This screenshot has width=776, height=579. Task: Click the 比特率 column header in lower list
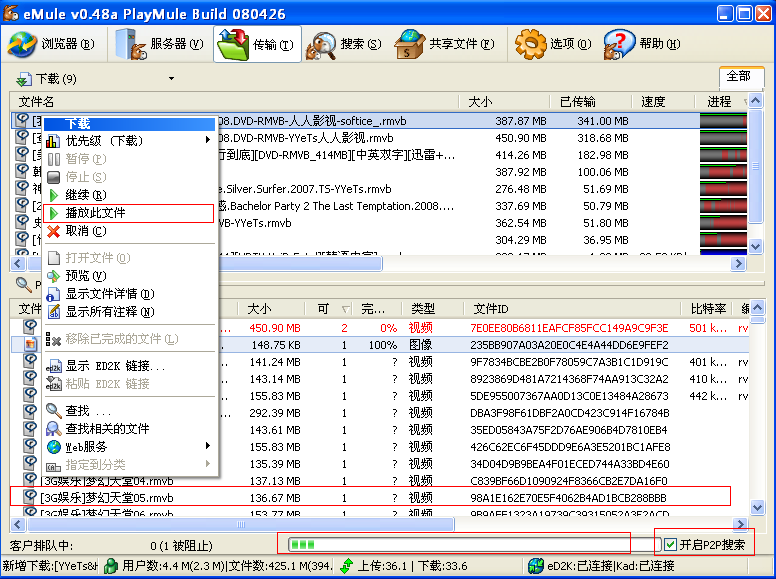click(x=708, y=309)
